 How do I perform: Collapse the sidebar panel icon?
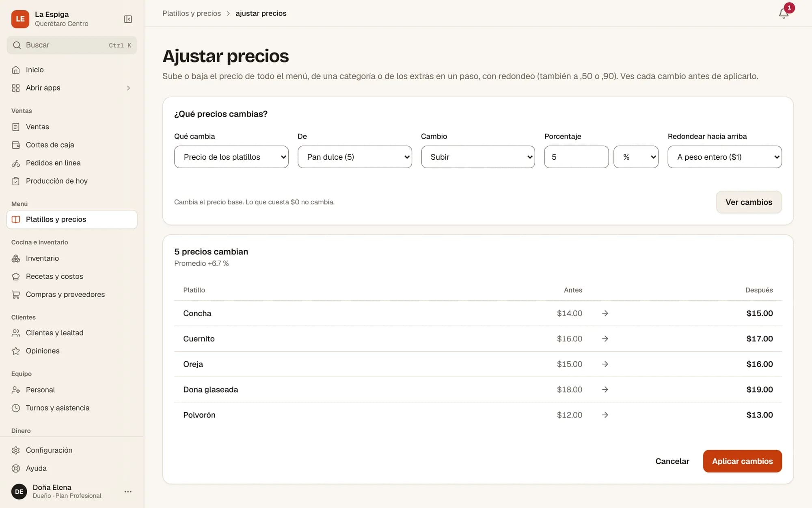tap(128, 19)
